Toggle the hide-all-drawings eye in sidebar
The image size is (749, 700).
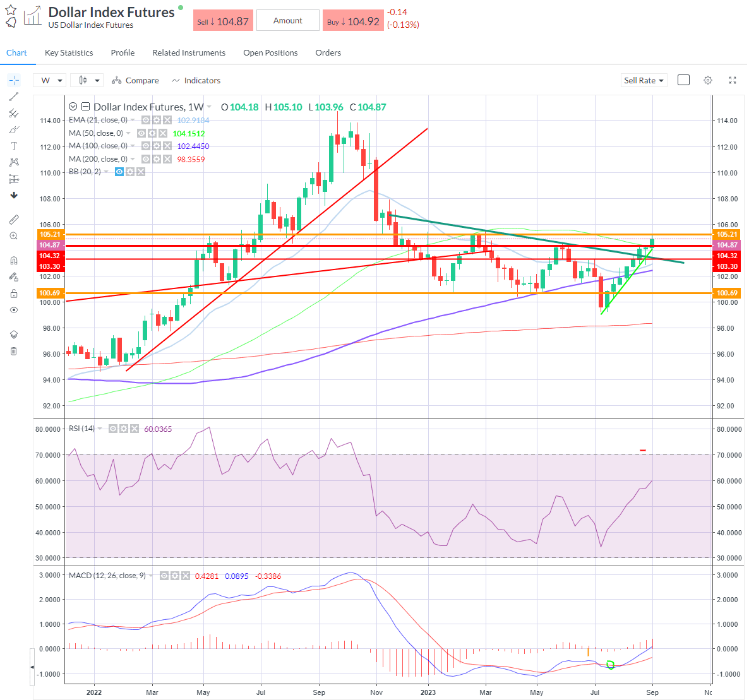(x=14, y=310)
